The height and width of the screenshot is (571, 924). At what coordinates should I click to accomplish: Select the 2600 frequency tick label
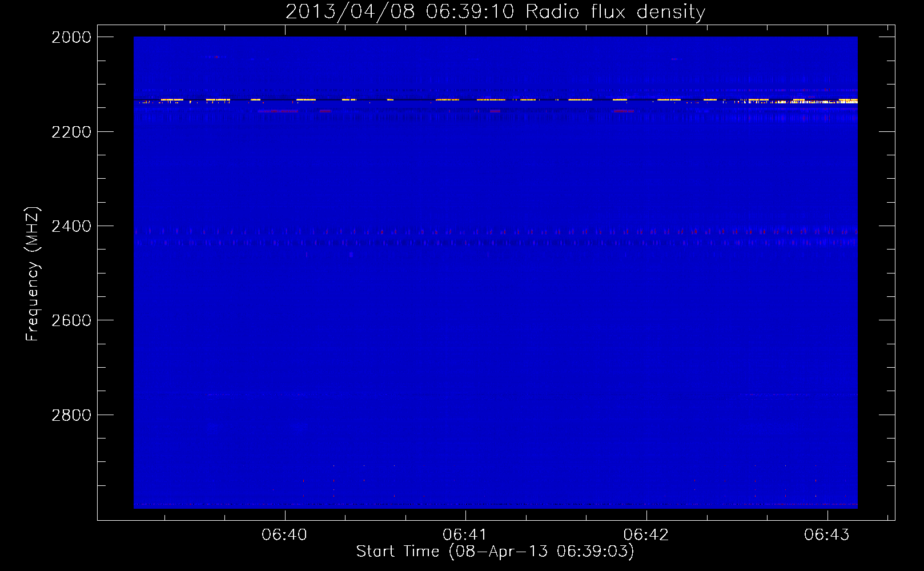71,320
